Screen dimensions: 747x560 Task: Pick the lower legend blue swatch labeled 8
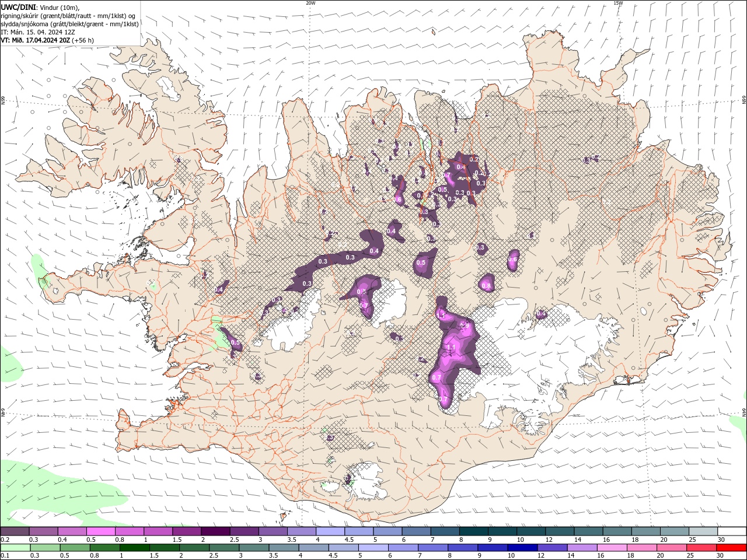point(463,548)
